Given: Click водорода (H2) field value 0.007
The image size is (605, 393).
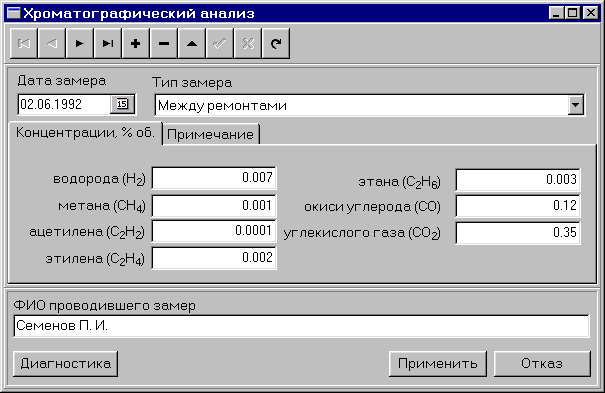Looking at the screenshot, I should [x=214, y=178].
